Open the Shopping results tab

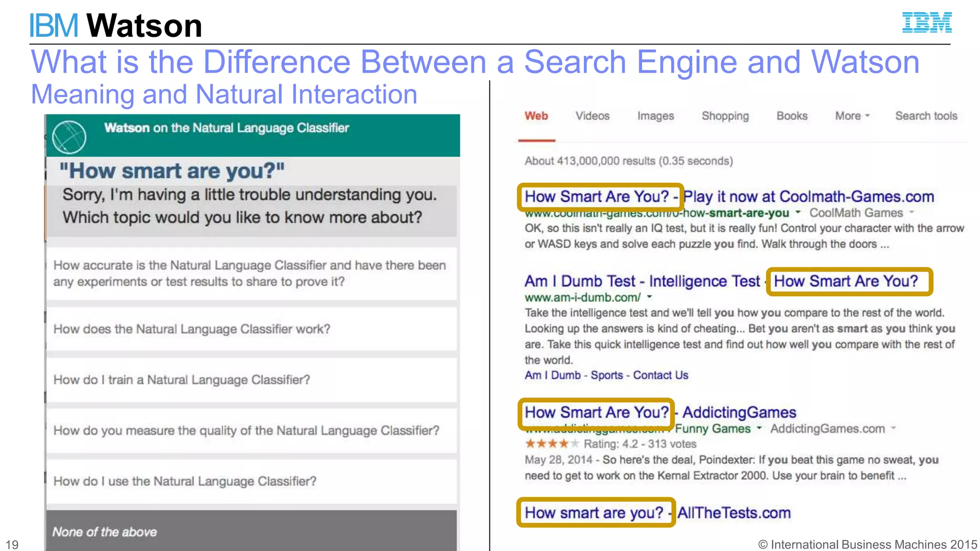[x=725, y=116]
